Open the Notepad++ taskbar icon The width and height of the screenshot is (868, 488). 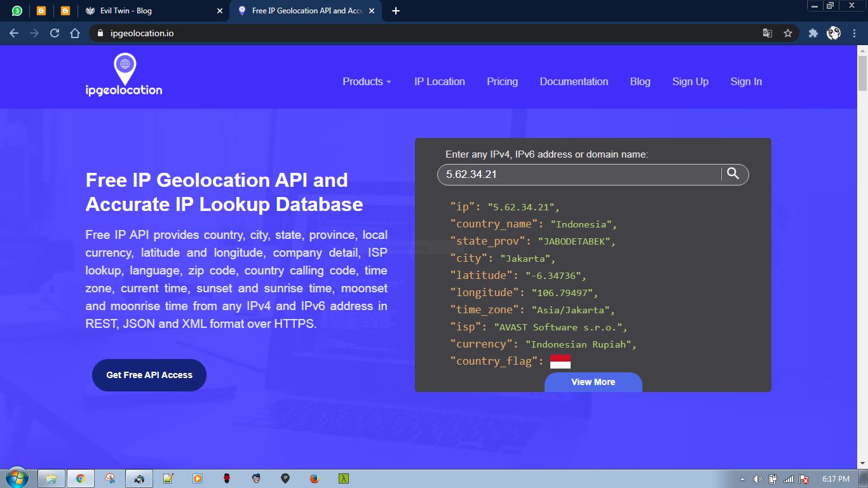point(168,478)
